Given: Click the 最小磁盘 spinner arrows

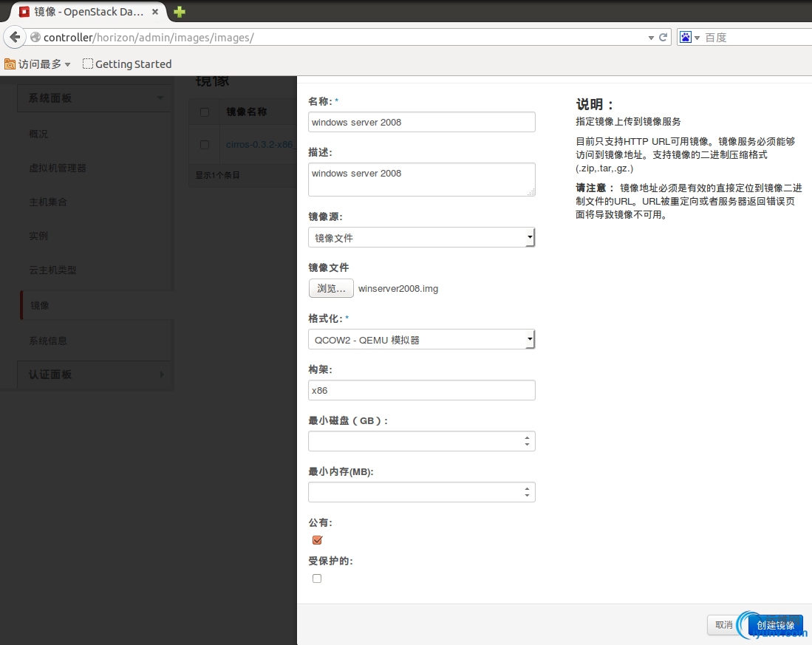Looking at the screenshot, I should click(x=528, y=441).
